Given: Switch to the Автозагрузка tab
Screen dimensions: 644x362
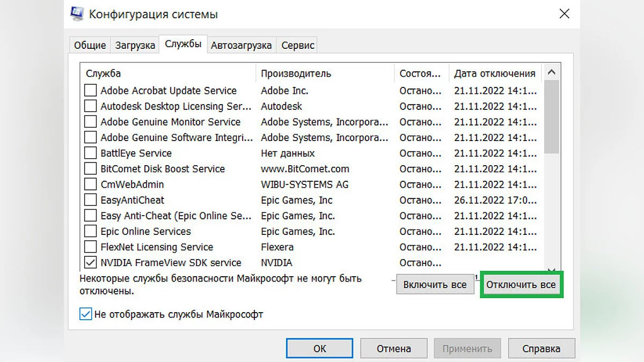Looking at the screenshot, I should (241, 46).
